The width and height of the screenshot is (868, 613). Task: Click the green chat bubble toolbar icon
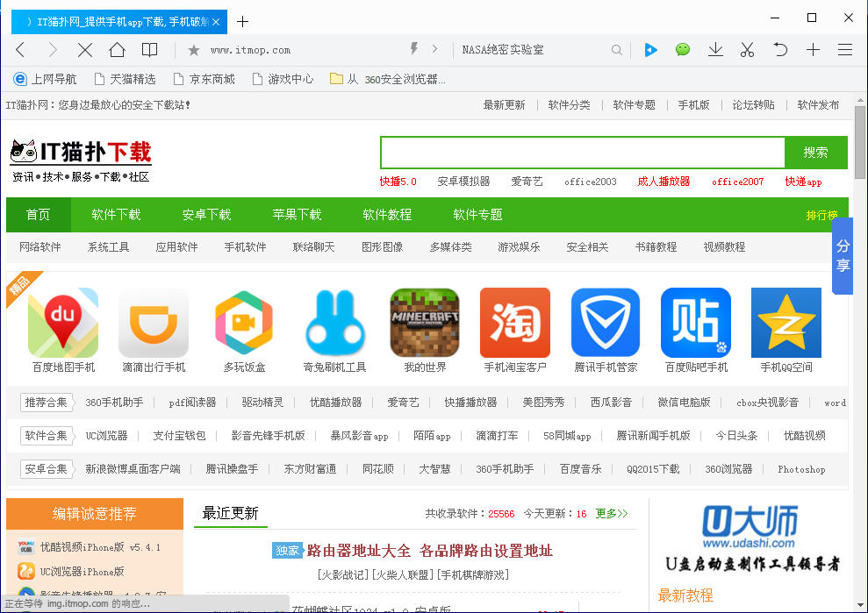click(683, 50)
